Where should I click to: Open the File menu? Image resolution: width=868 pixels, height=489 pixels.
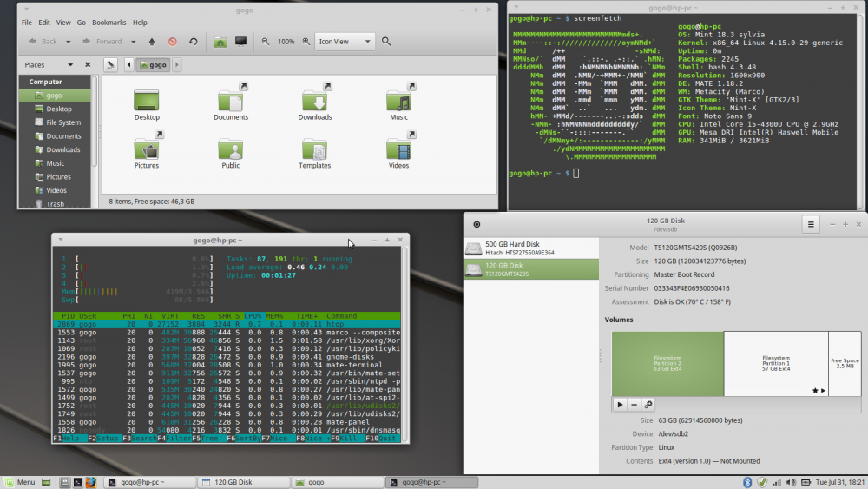tap(27, 23)
